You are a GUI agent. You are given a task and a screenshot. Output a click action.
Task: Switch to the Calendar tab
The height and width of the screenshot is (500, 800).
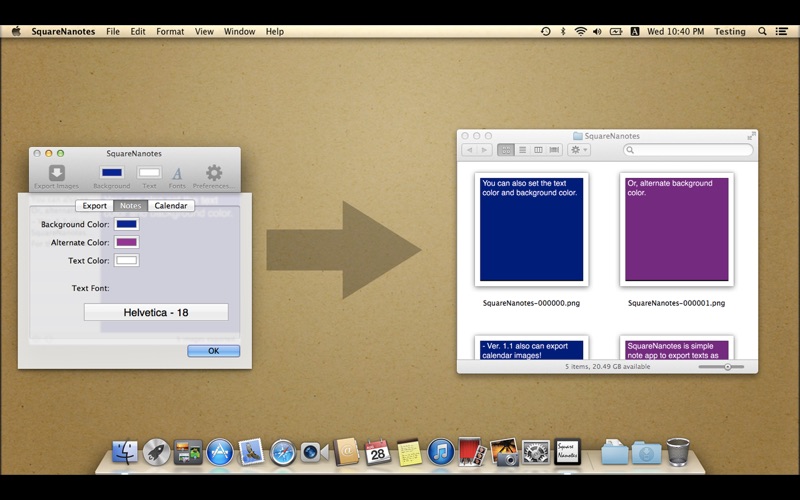pyautogui.click(x=171, y=206)
